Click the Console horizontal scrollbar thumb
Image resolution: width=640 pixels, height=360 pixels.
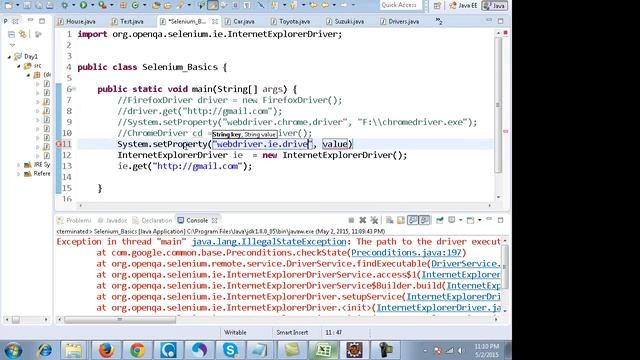tap(120, 320)
